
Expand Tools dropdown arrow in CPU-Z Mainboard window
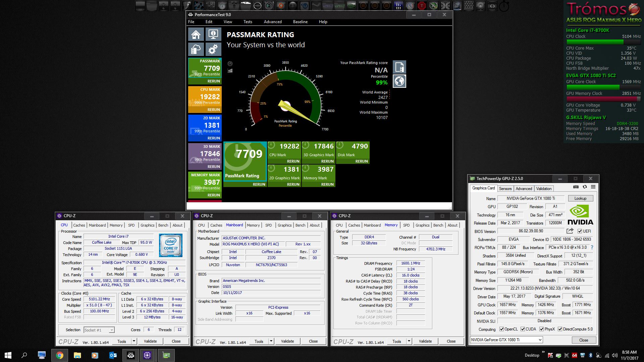(x=271, y=341)
